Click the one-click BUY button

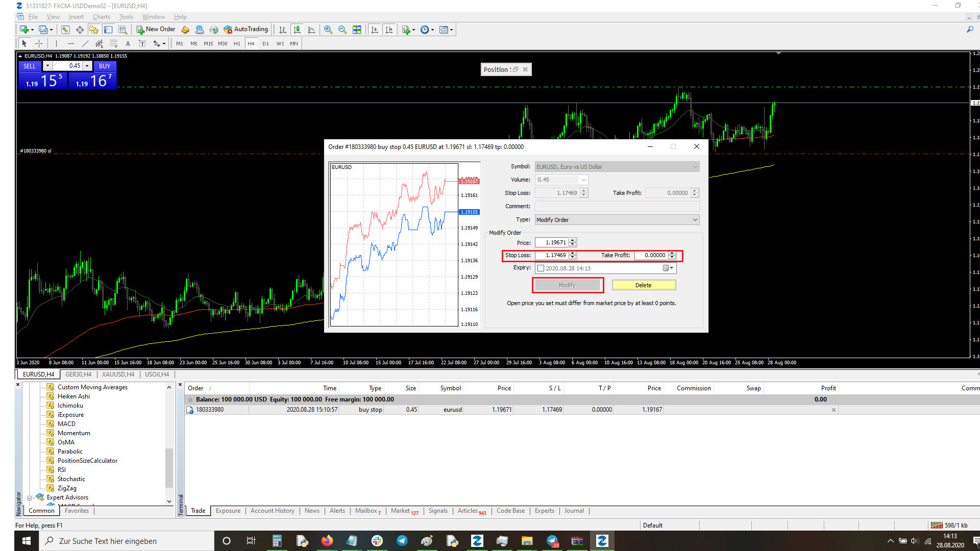click(105, 66)
